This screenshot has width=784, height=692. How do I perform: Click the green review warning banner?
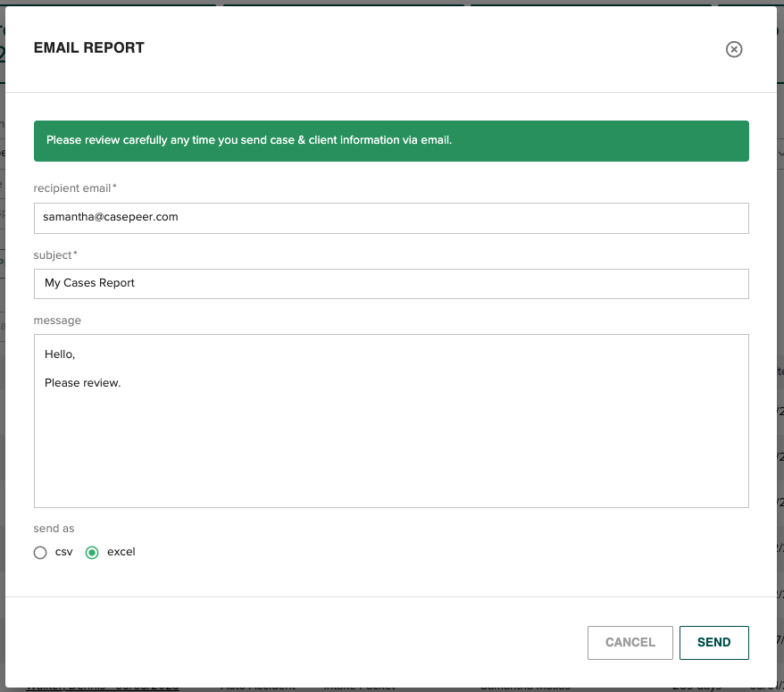pos(391,141)
